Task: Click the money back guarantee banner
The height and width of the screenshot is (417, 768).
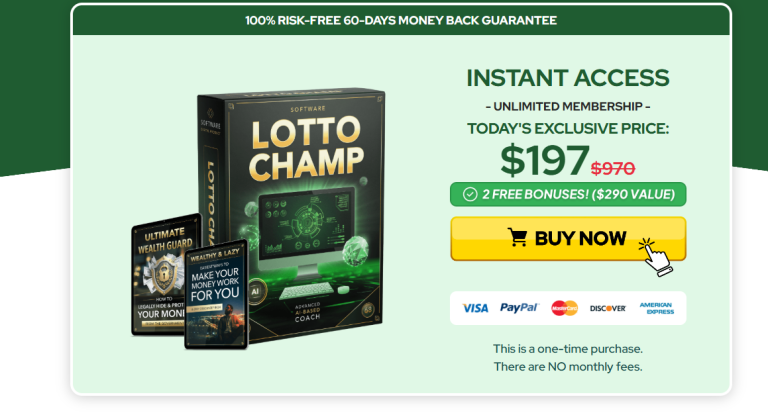Action: tap(401, 21)
